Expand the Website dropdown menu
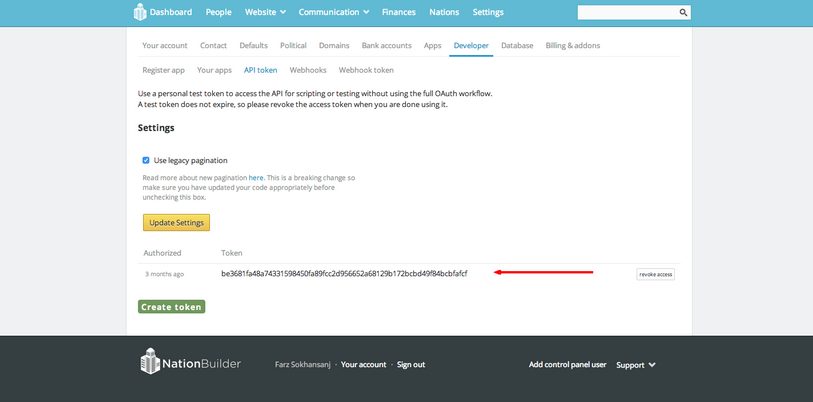 265,12
